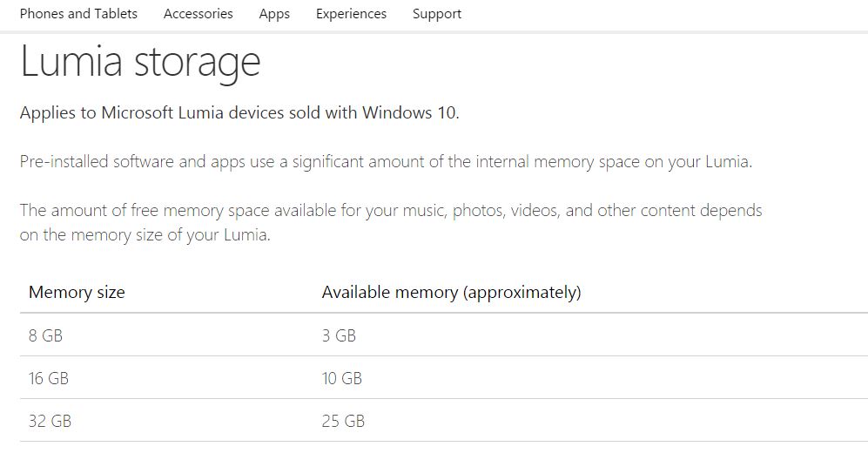Click the 'on the memory size of your Lumia' line

point(145,235)
